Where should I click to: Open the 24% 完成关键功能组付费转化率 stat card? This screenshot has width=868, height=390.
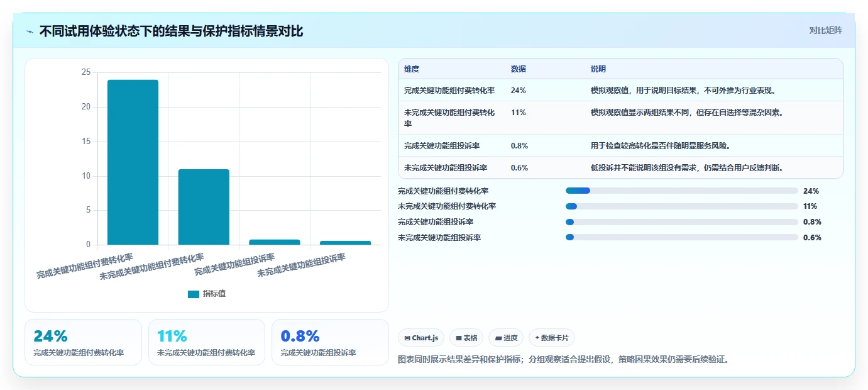(x=83, y=342)
